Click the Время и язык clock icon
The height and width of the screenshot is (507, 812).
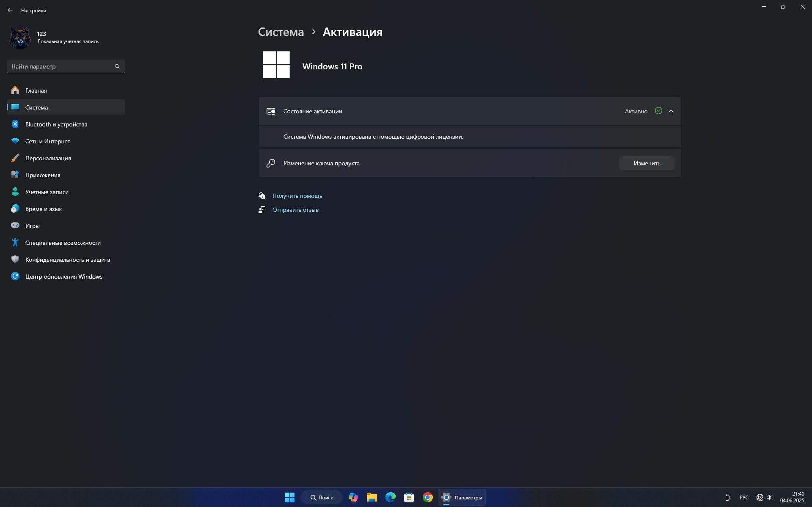coord(15,208)
